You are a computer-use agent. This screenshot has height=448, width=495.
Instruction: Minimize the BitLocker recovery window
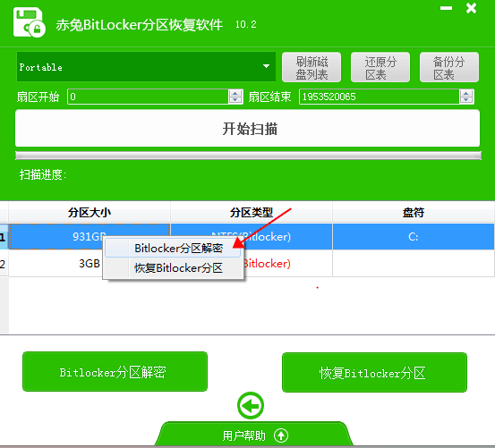(446, 9)
